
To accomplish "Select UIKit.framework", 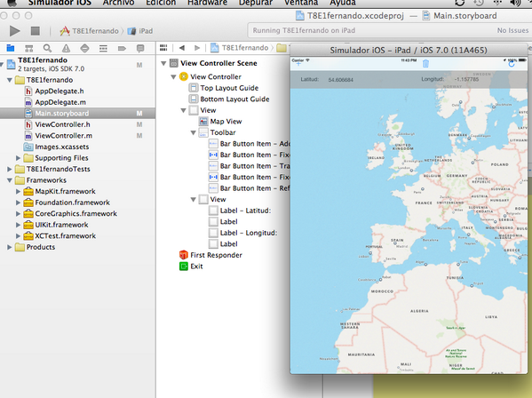I will pyautogui.click(x=61, y=225).
